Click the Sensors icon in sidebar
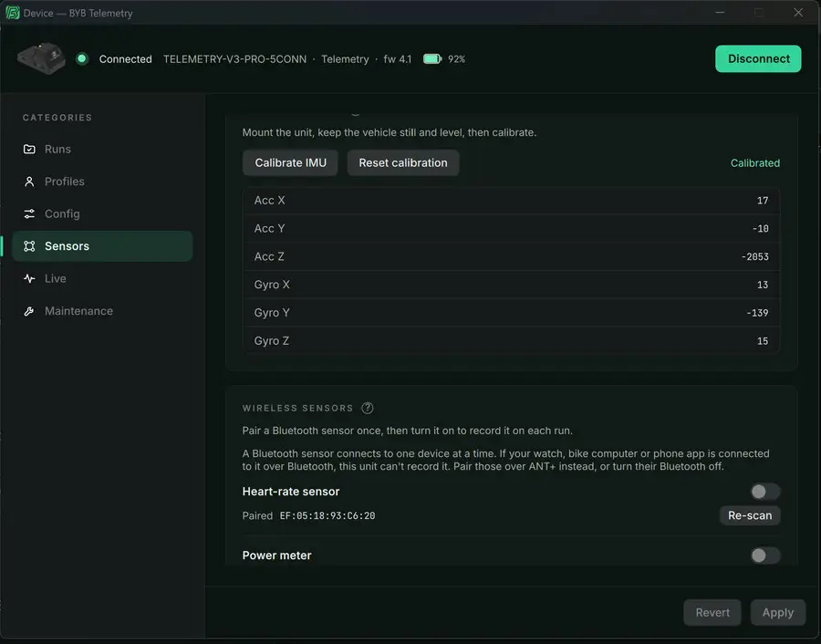821x644 pixels. tap(29, 246)
